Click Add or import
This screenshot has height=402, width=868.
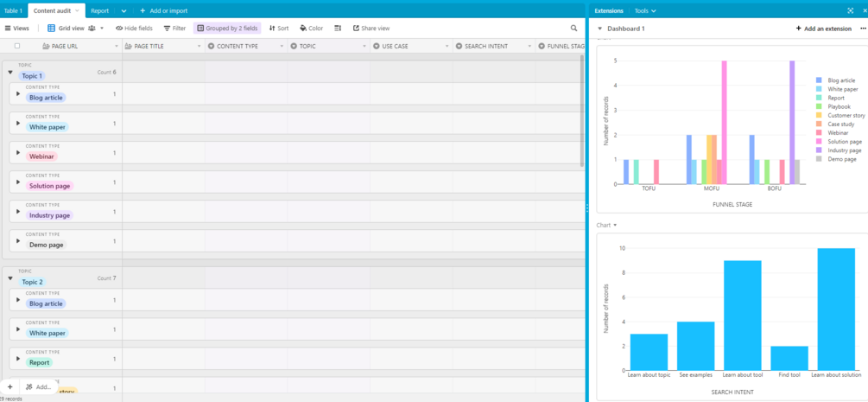[164, 10]
